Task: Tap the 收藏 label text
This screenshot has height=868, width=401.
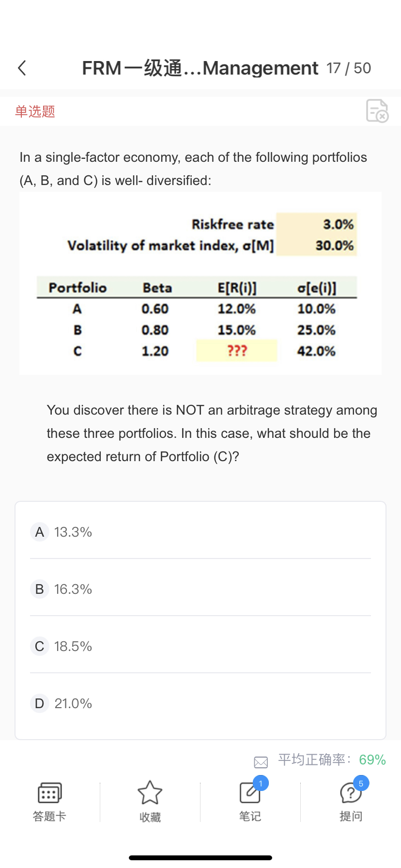Action: (150, 817)
